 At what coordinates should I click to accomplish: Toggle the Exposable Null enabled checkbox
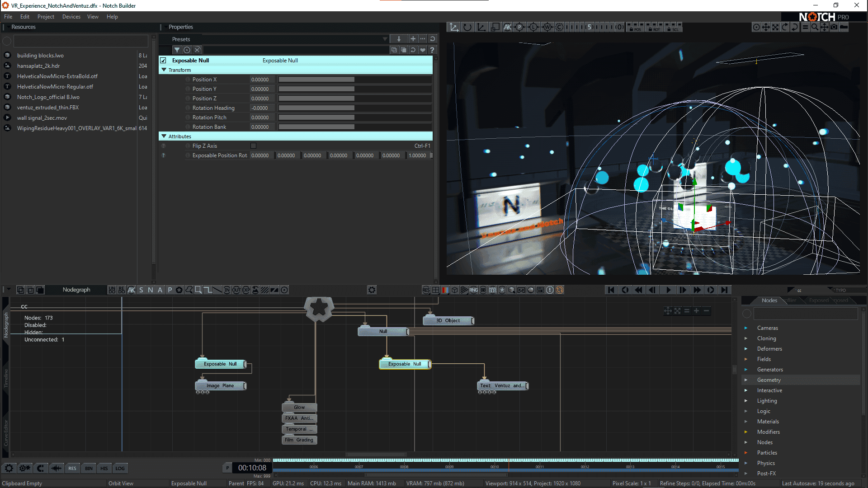click(x=163, y=61)
